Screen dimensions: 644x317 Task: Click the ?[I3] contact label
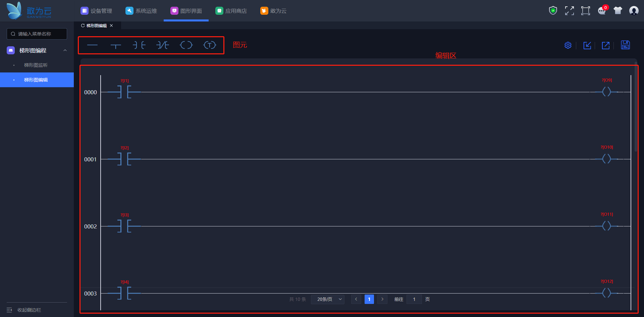pos(125,215)
